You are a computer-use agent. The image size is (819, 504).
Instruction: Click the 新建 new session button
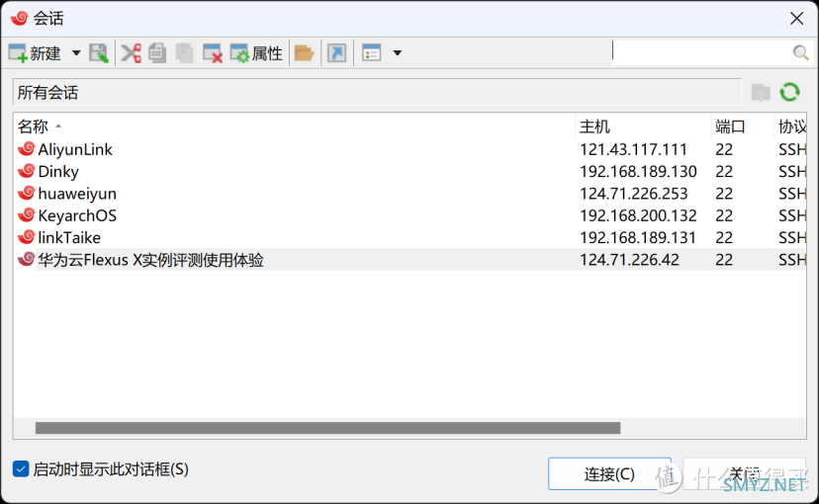[35, 53]
